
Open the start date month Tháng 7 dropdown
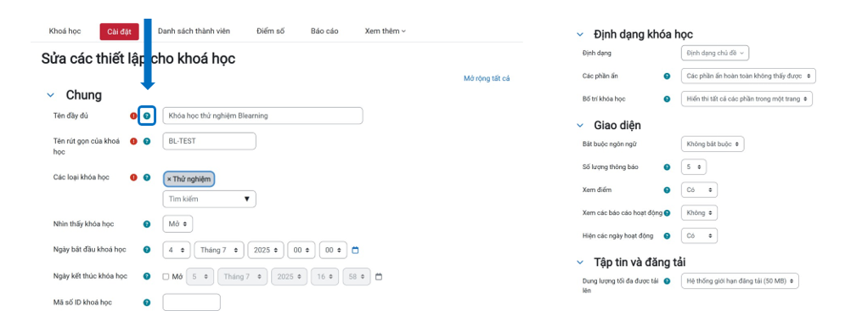click(x=219, y=250)
